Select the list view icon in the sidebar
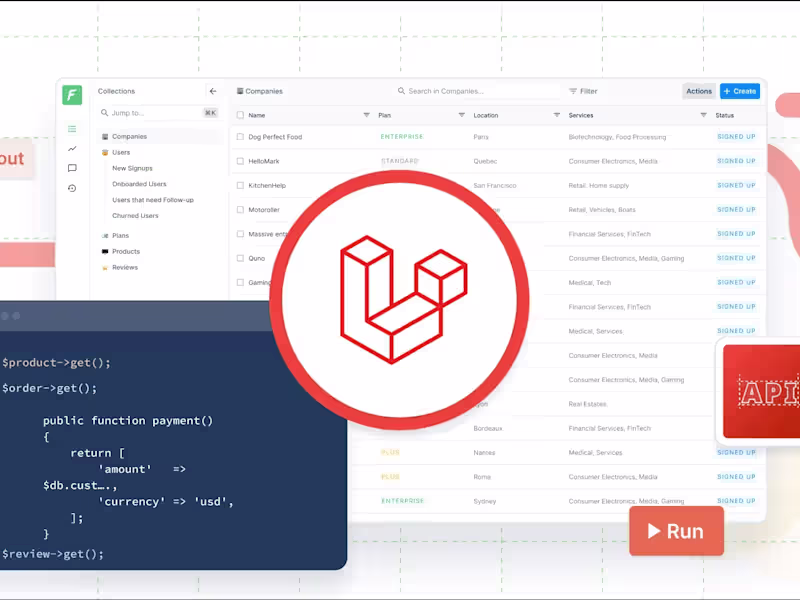The width and height of the screenshot is (800, 600). pyautogui.click(x=72, y=129)
